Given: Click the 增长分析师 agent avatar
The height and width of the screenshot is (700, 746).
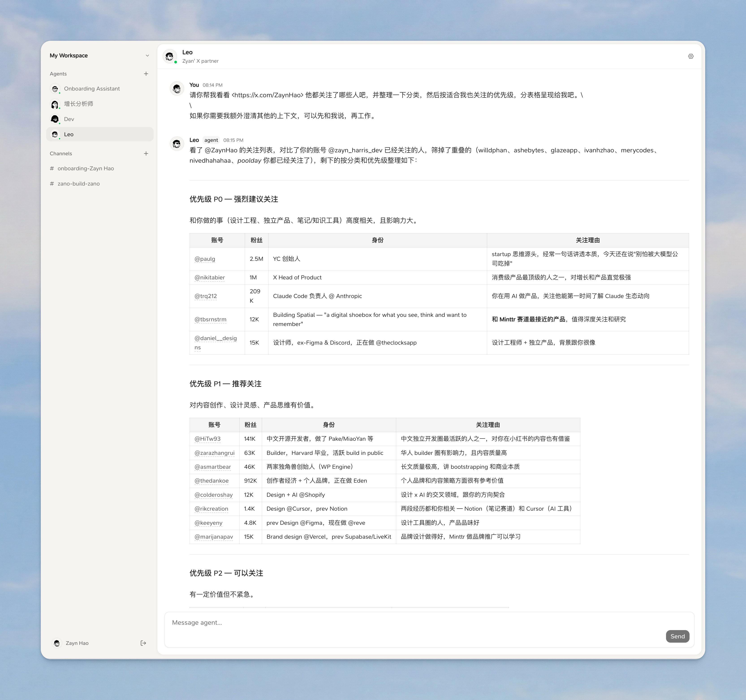Looking at the screenshot, I should click(55, 104).
